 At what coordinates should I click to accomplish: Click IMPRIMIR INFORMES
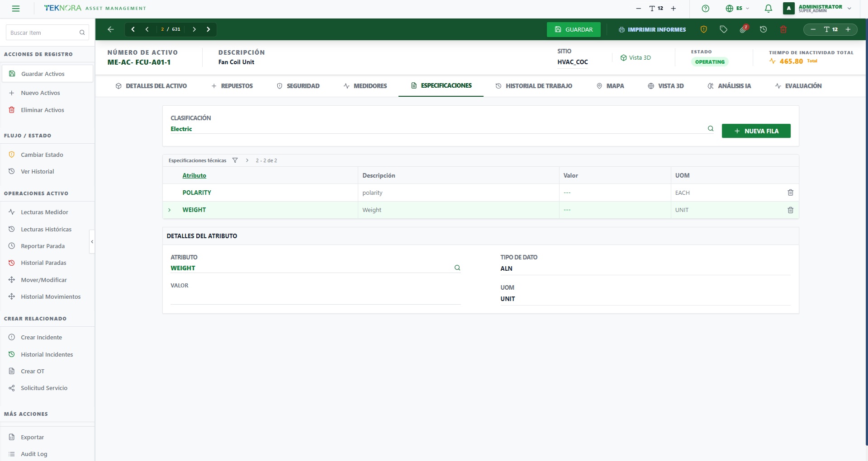click(x=652, y=29)
